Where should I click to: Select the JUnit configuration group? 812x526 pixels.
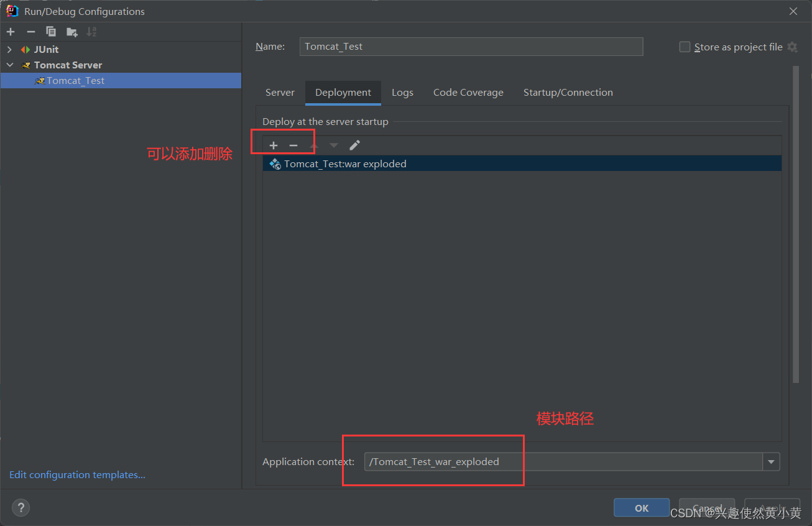(x=46, y=50)
